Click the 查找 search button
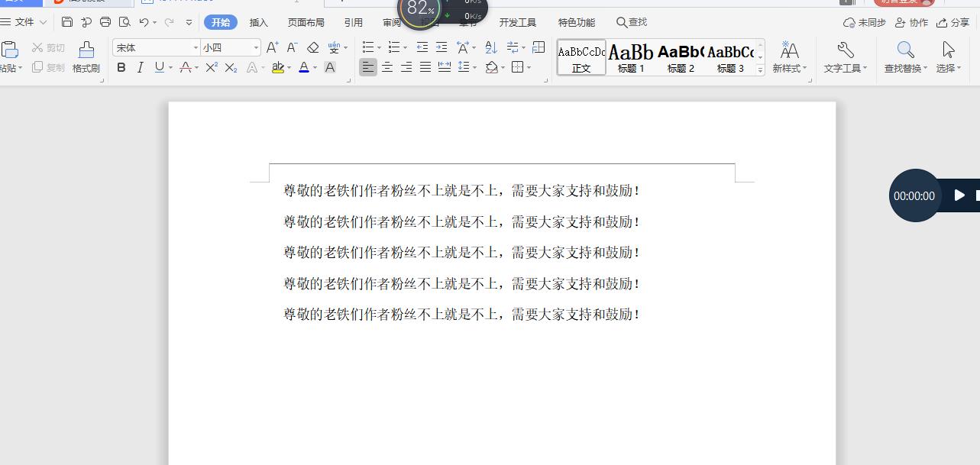This screenshot has width=980, height=465. pyautogui.click(x=632, y=22)
